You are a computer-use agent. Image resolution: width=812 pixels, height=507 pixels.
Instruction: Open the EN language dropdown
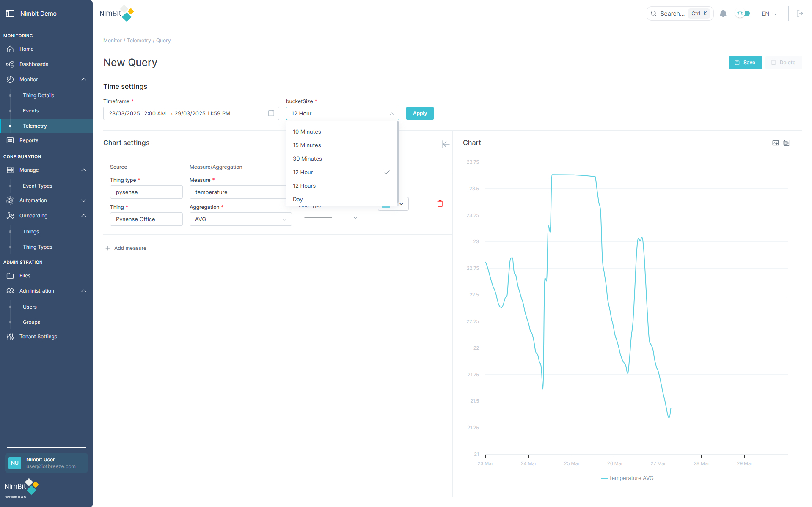[769, 13]
